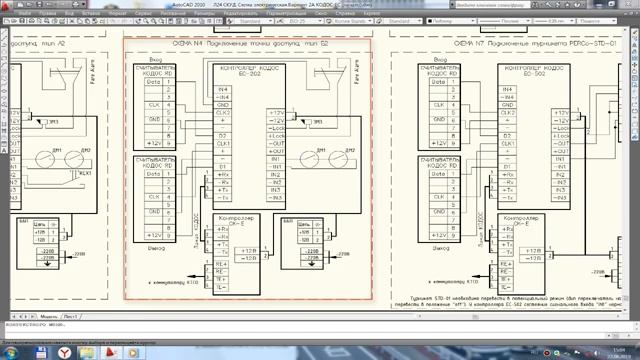Open the Сервис menu
The height and width of the screenshot is (360, 640).
click(x=143, y=13)
